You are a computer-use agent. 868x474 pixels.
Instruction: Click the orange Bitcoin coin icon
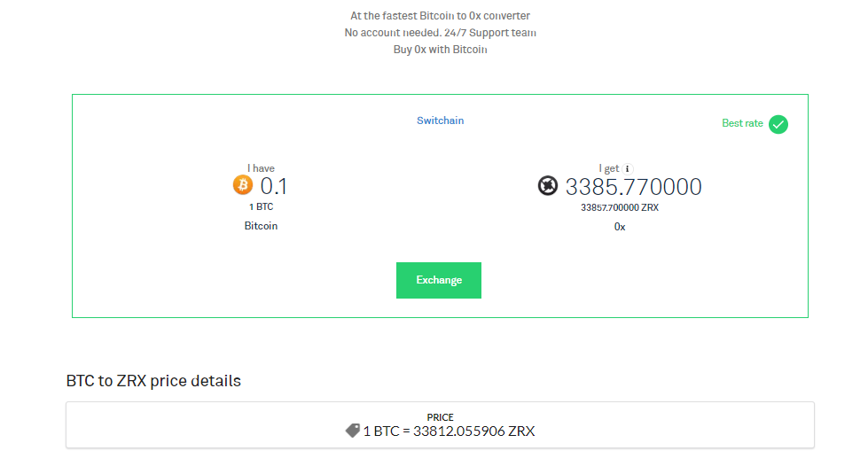(243, 185)
